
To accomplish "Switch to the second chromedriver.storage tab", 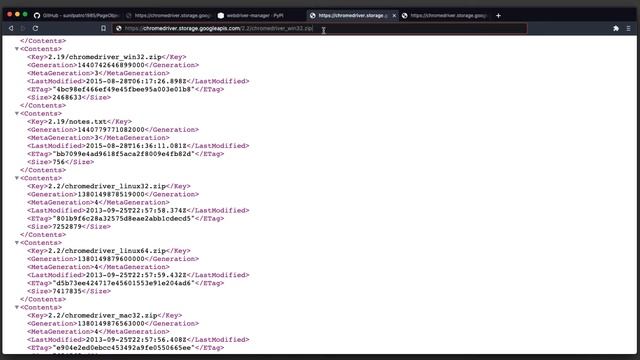I will tap(169, 16).
